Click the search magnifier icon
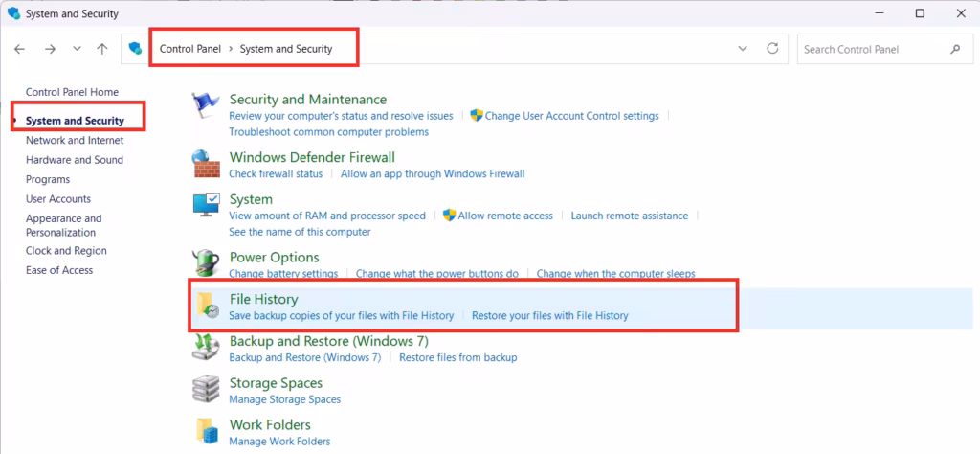The height and width of the screenshot is (454, 980). click(x=955, y=49)
